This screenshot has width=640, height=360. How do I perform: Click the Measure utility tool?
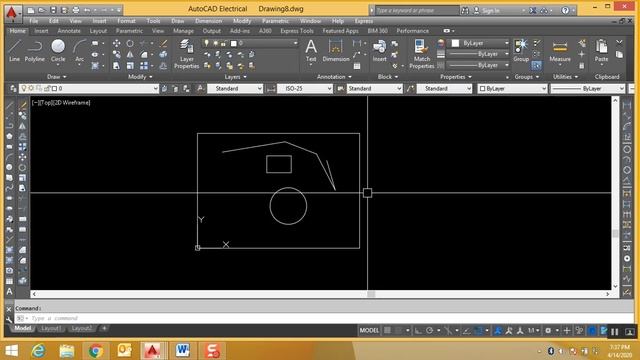(x=560, y=51)
